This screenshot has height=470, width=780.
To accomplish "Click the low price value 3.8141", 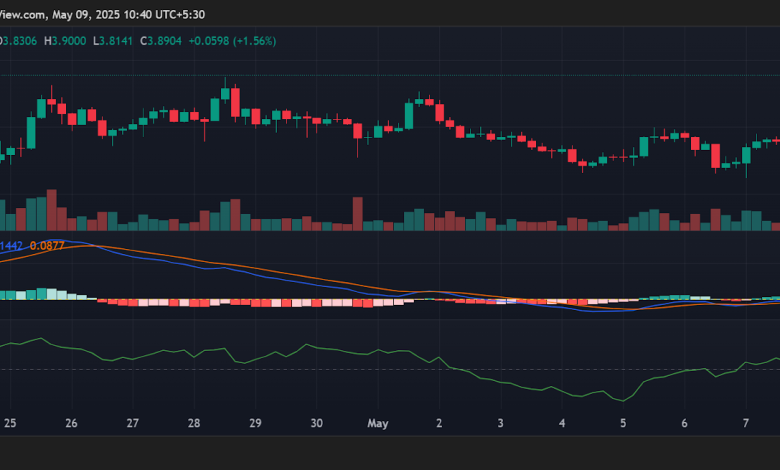I will point(116,41).
